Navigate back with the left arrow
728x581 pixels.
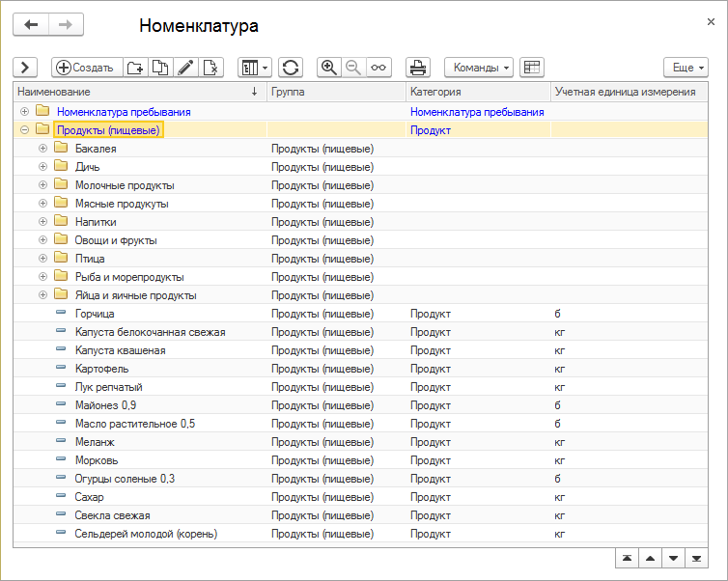[x=31, y=25]
